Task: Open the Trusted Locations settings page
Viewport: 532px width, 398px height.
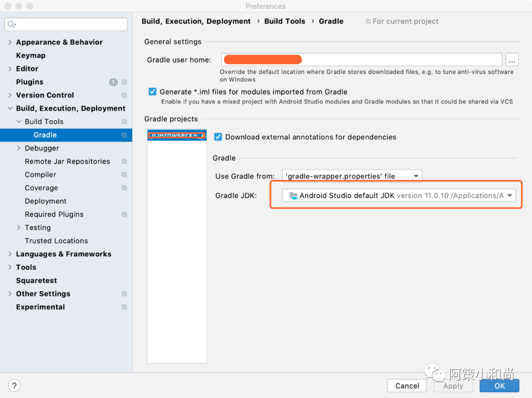Action: [x=56, y=241]
